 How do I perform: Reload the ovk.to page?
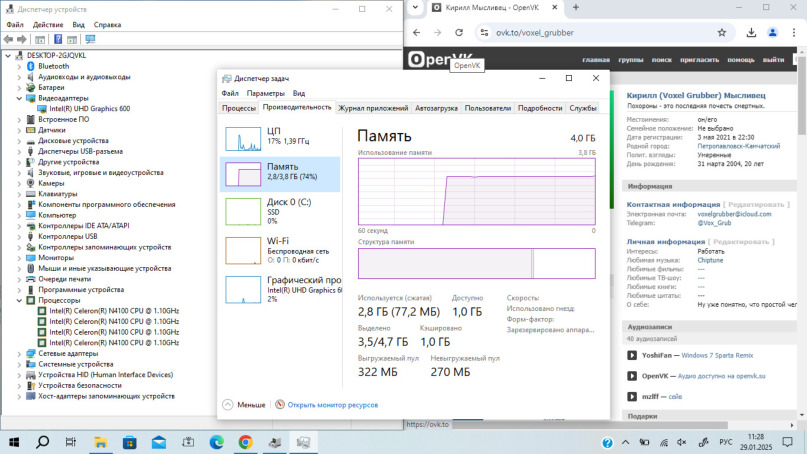[458, 32]
